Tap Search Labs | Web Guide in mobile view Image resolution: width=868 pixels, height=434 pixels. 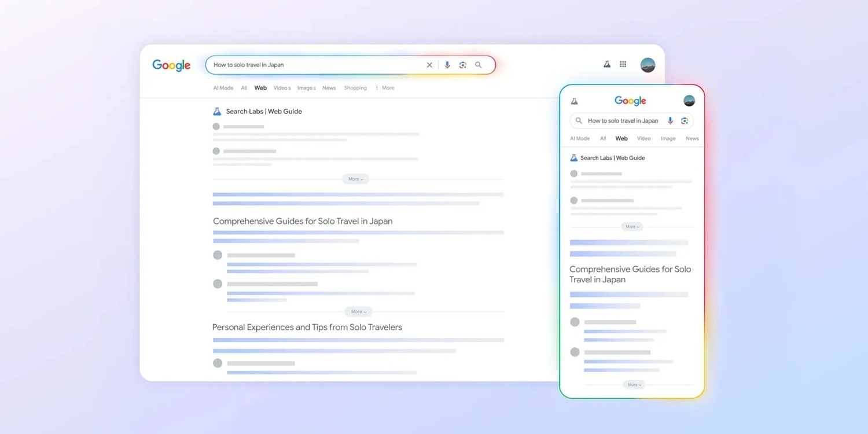pos(613,157)
